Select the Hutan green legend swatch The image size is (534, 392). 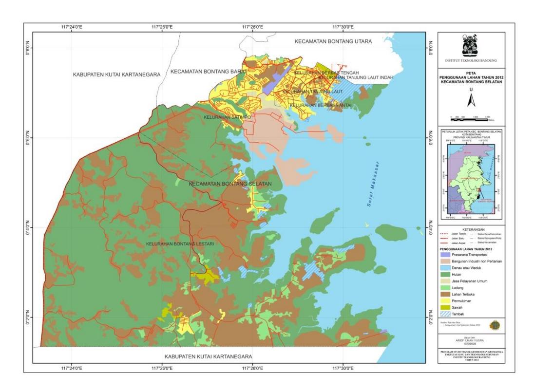pos(445,274)
